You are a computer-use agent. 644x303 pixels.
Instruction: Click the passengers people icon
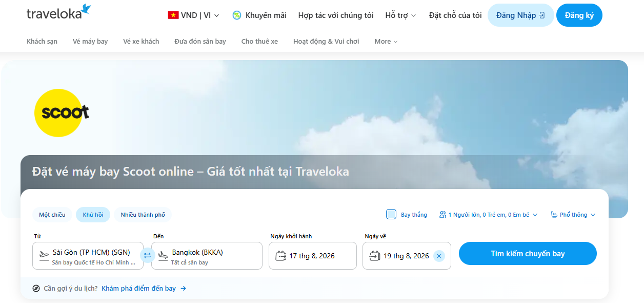(442, 215)
